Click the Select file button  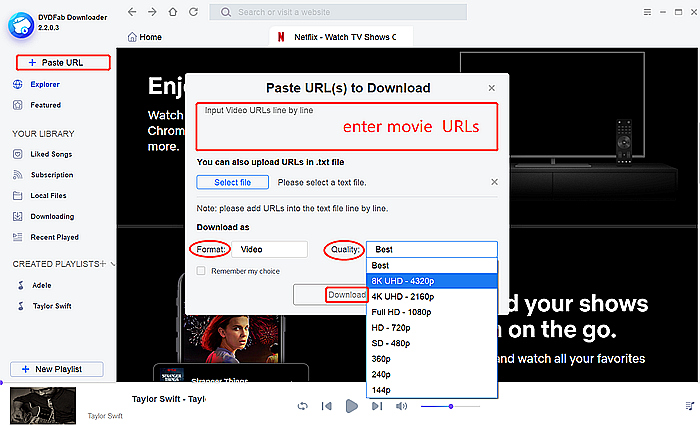click(232, 182)
